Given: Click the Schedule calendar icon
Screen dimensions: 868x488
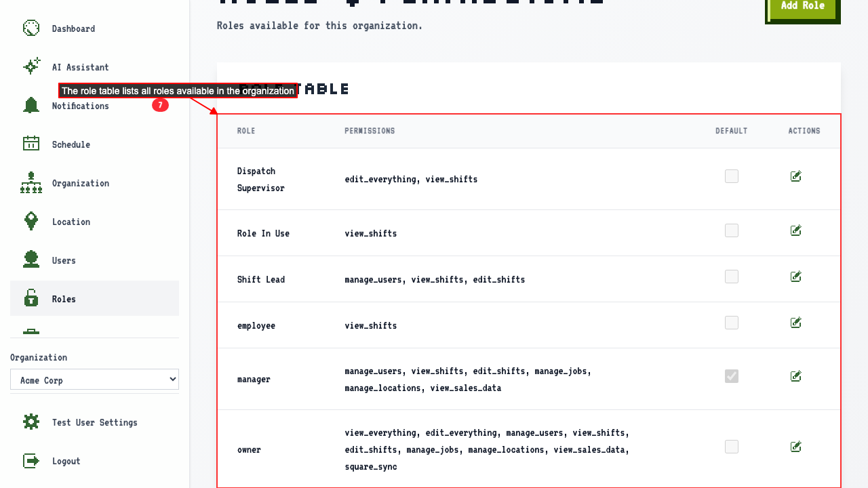Looking at the screenshot, I should 31,144.
